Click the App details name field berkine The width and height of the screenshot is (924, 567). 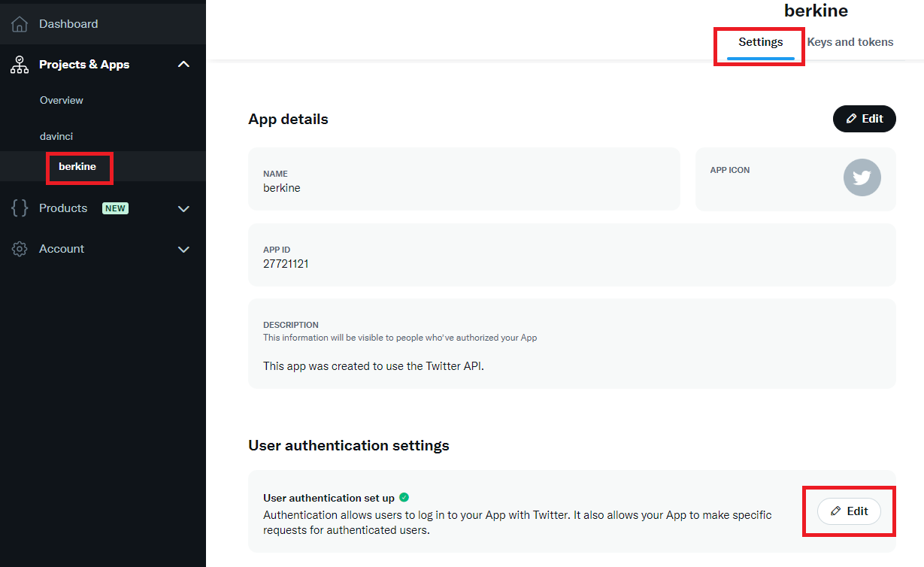pos(465,179)
